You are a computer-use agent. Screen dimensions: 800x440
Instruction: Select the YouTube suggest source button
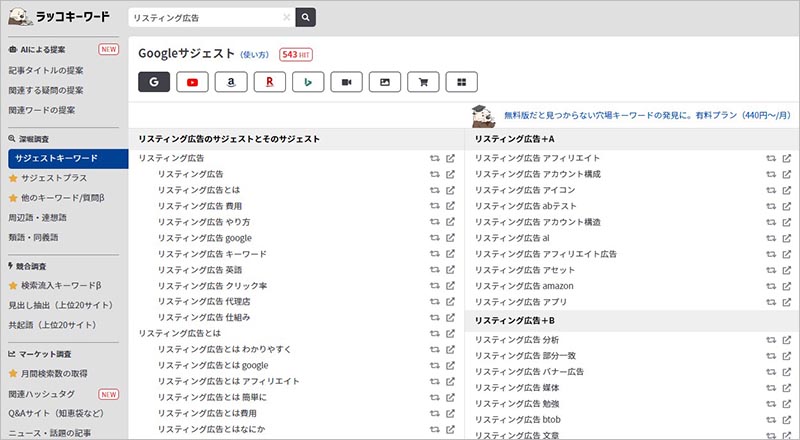tap(192, 83)
